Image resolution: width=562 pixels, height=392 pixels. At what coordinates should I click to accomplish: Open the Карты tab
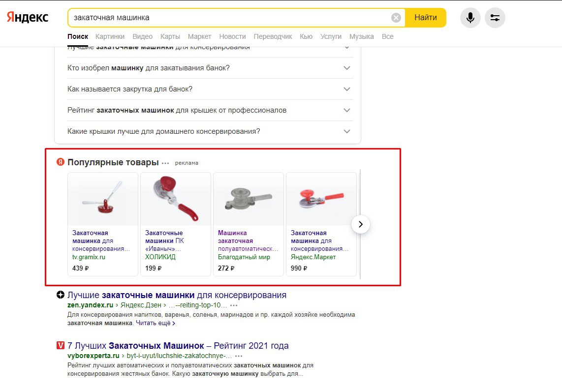point(170,36)
